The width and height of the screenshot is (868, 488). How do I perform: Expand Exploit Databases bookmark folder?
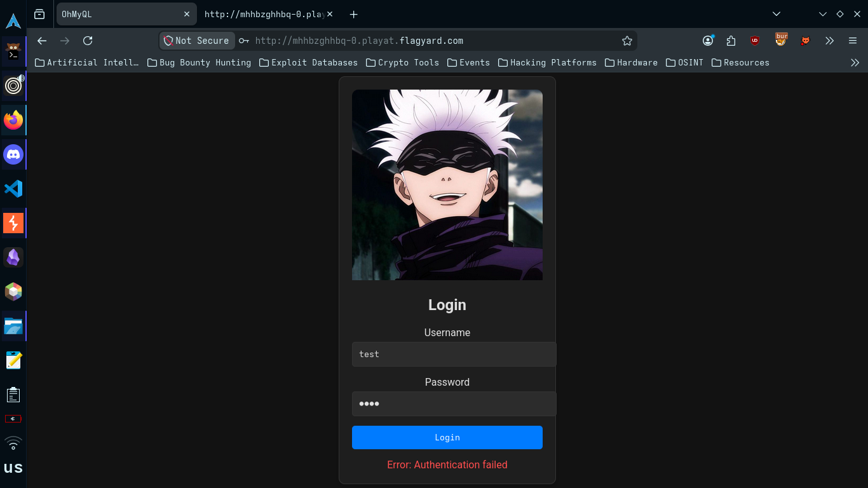click(x=309, y=62)
